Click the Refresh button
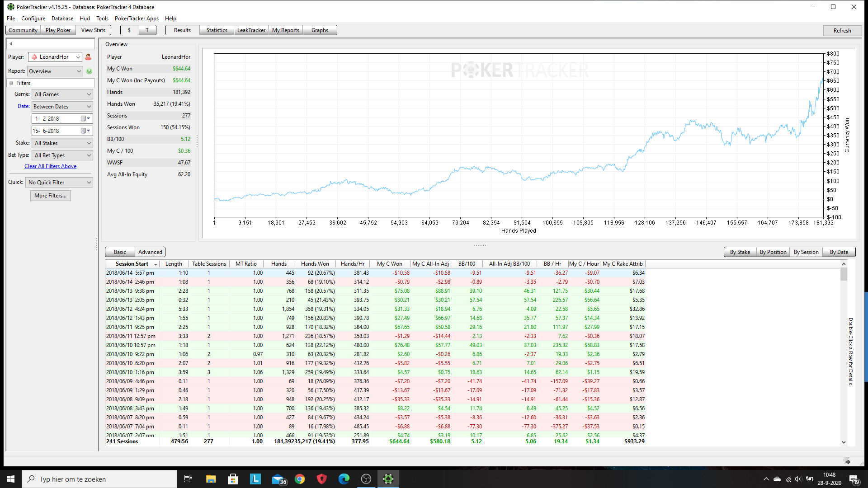Image resolution: width=868 pixels, height=488 pixels. 842,31
